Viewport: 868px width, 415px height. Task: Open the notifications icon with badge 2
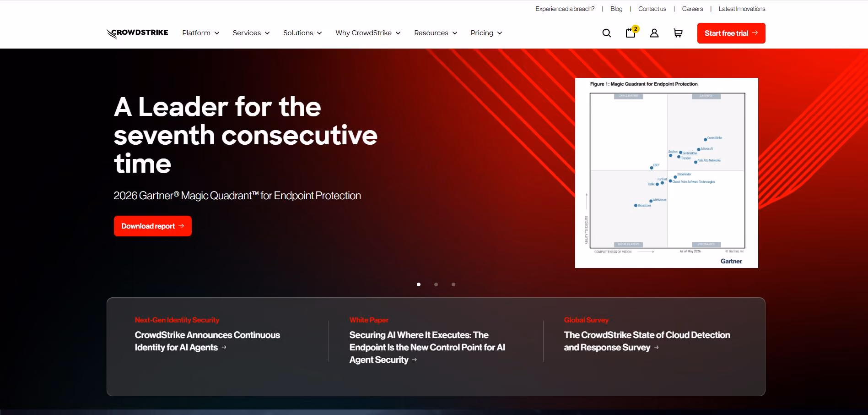click(x=631, y=32)
